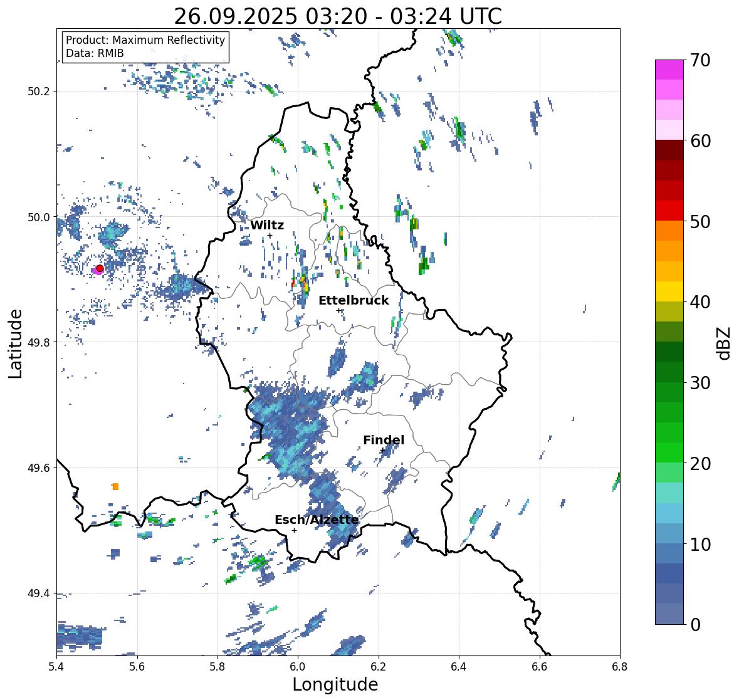
Task: Click the Ettelbruck city label
Action: coord(354,300)
